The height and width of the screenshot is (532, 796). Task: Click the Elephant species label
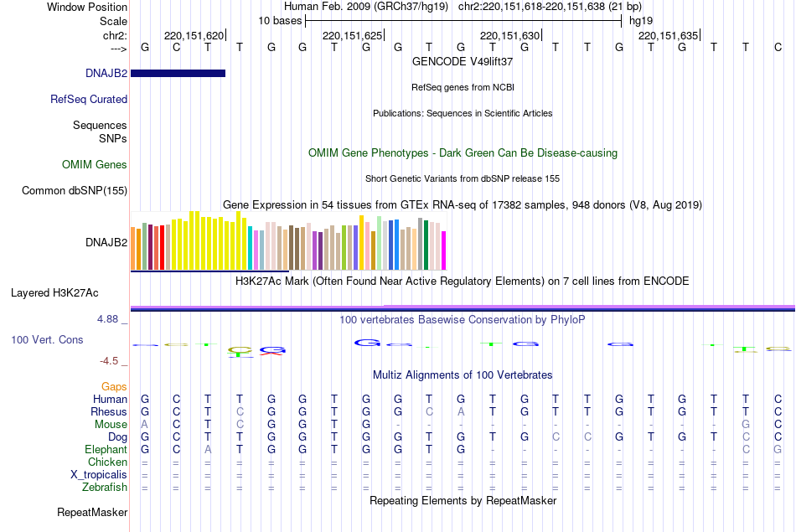pos(106,450)
